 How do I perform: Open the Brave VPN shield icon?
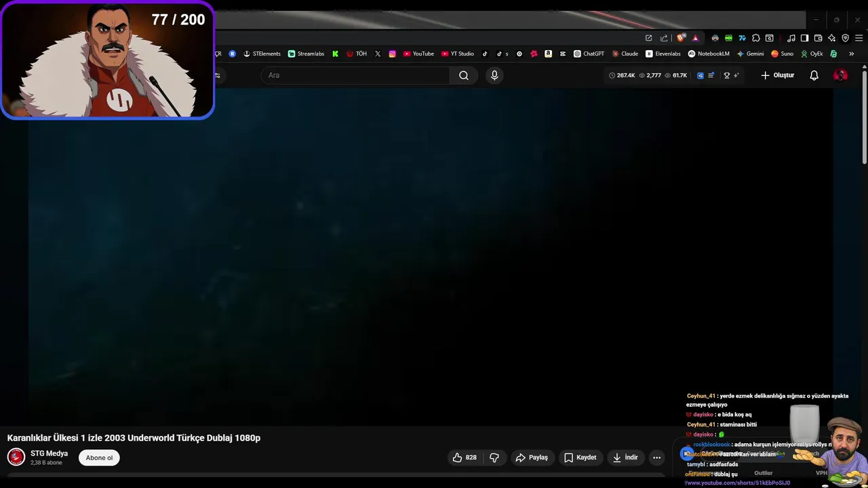[845, 38]
